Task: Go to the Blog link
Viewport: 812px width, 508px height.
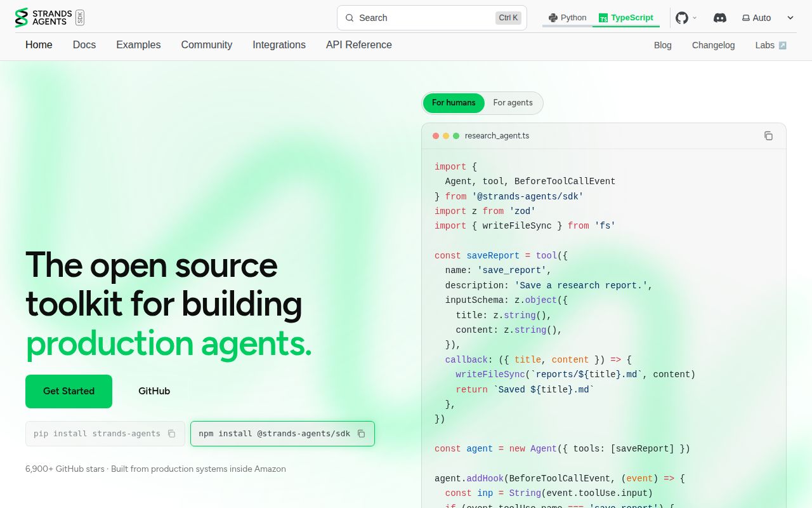Action: tap(663, 45)
